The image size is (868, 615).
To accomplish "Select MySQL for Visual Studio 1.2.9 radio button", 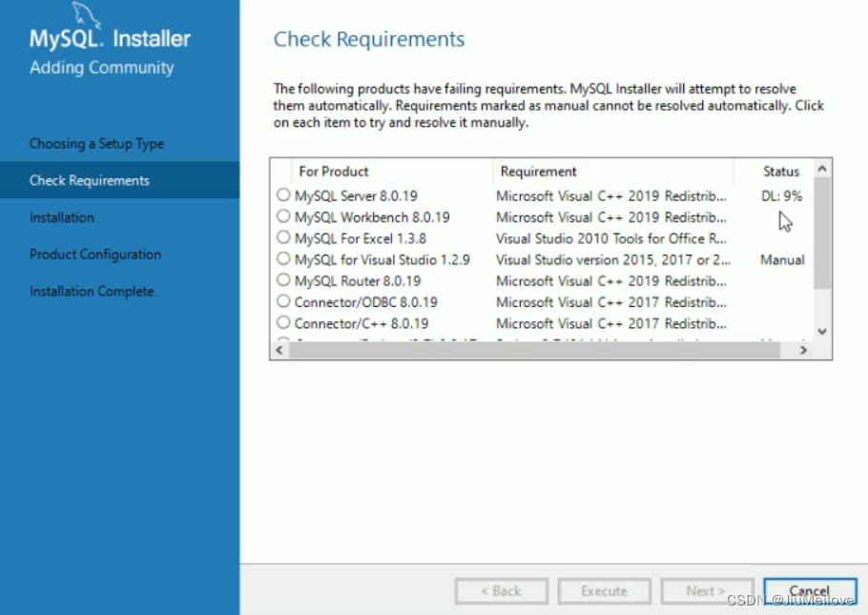I will point(283,258).
